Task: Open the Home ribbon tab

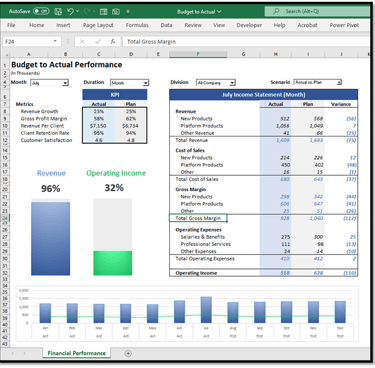Action: [x=36, y=25]
